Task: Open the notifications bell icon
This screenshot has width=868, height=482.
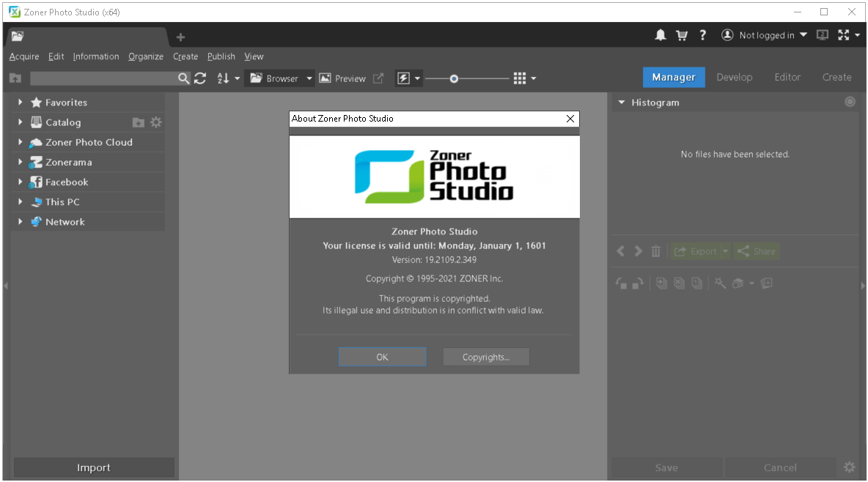Action: [x=661, y=35]
